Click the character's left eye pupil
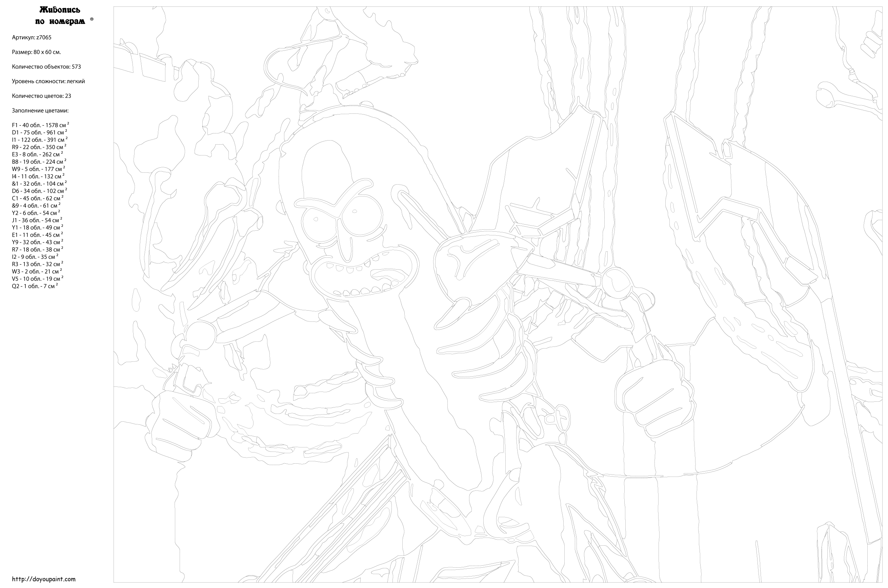The image size is (888, 588). click(316, 219)
